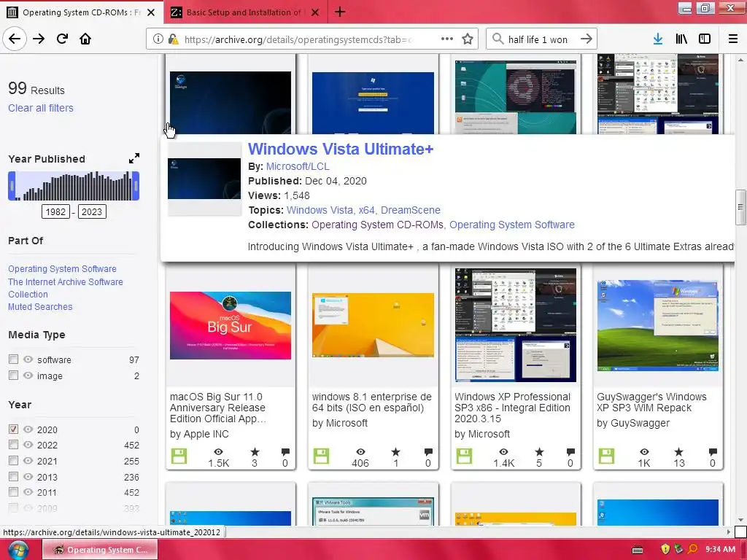This screenshot has width=747, height=560.
Task: Show site information icon in address bar
Action: point(158,39)
